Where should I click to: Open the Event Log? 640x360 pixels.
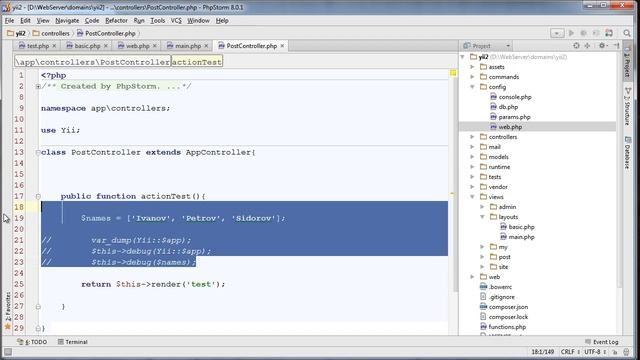[x=602, y=342]
